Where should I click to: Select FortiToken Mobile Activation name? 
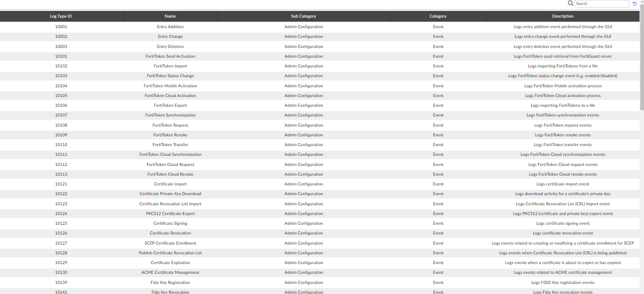coord(170,86)
